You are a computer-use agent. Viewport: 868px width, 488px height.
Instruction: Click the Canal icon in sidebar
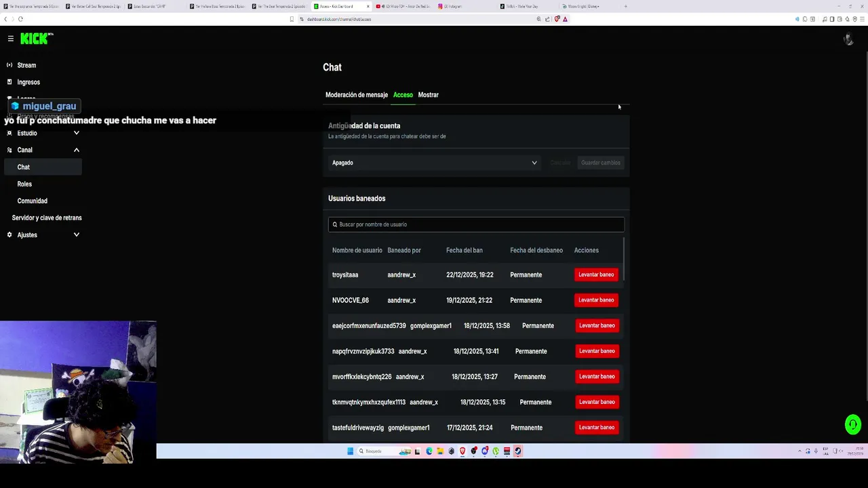[x=9, y=150]
